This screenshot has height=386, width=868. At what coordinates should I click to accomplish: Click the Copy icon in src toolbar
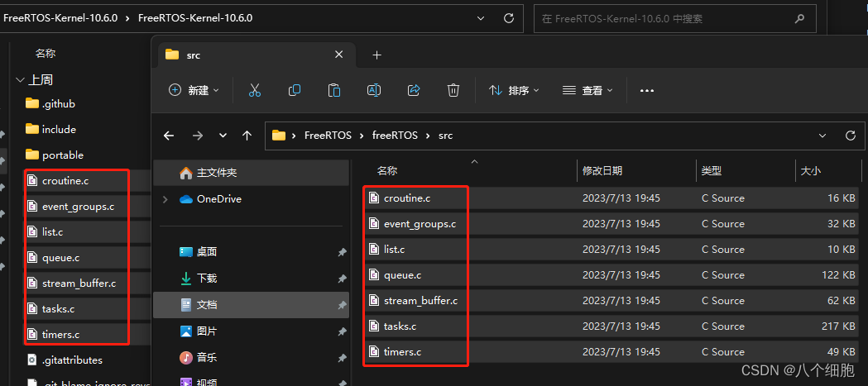[x=295, y=90]
